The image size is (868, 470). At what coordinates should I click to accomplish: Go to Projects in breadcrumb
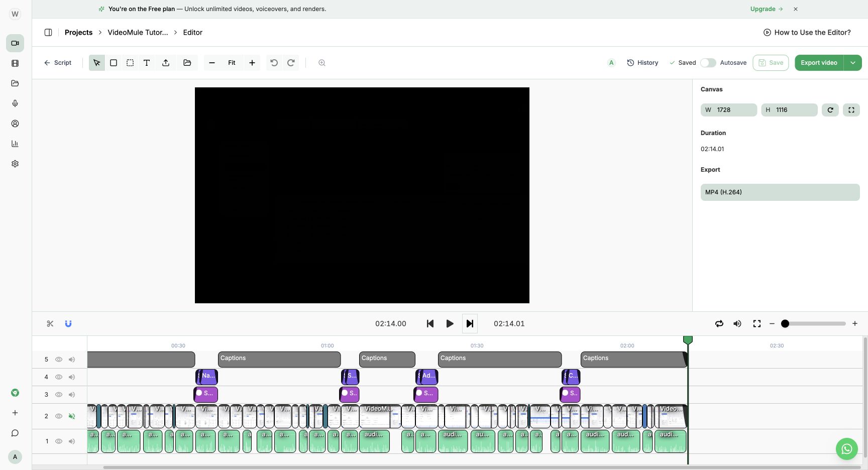point(78,33)
